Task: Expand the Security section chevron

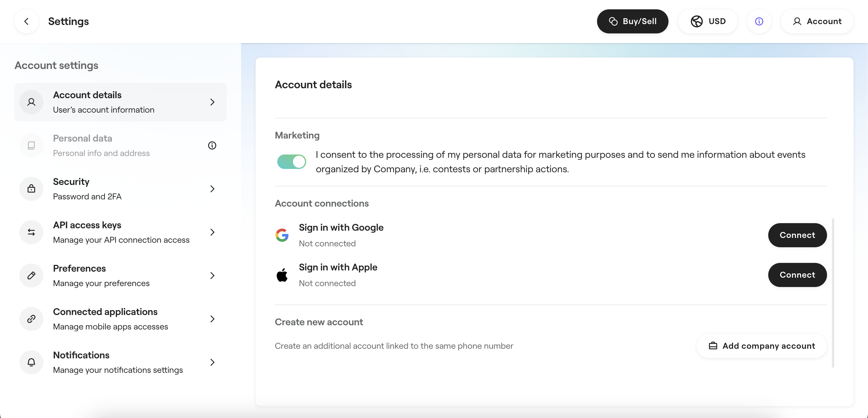Action: tap(212, 189)
